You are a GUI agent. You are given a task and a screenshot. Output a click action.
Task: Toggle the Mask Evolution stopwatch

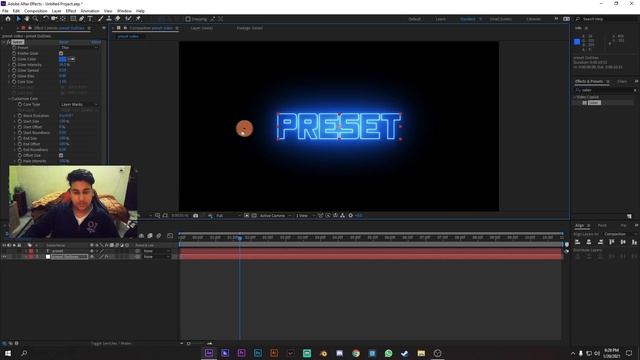(x=20, y=116)
